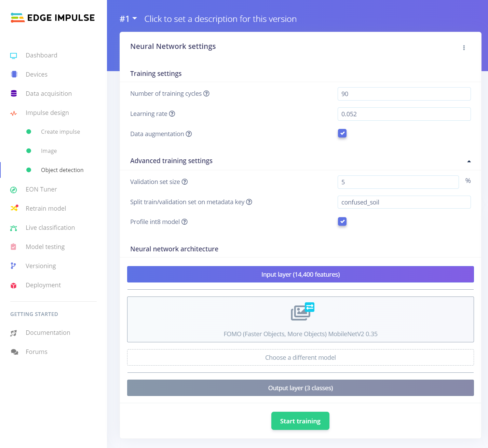The height and width of the screenshot is (448, 488).
Task: Click the Retrain model shuffle icon
Action: click(x=14, y=208)
